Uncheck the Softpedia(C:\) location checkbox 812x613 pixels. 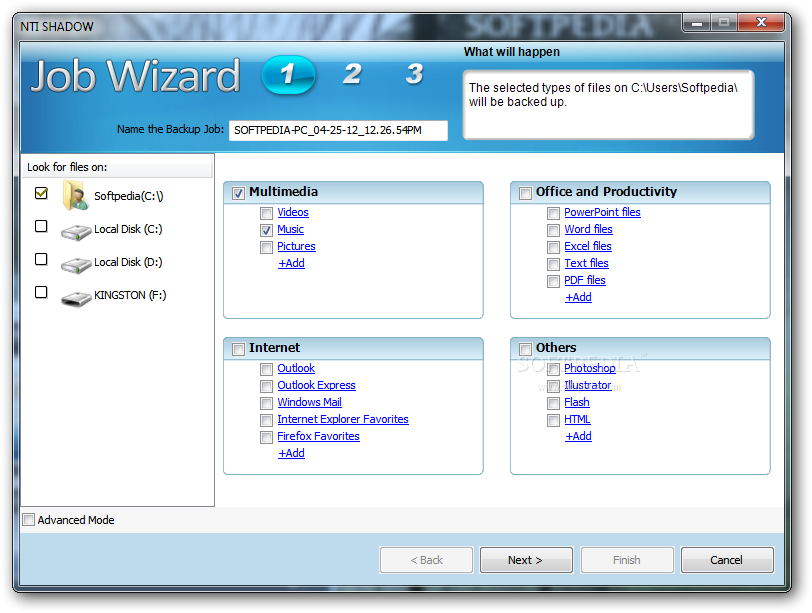coord(41,193)
